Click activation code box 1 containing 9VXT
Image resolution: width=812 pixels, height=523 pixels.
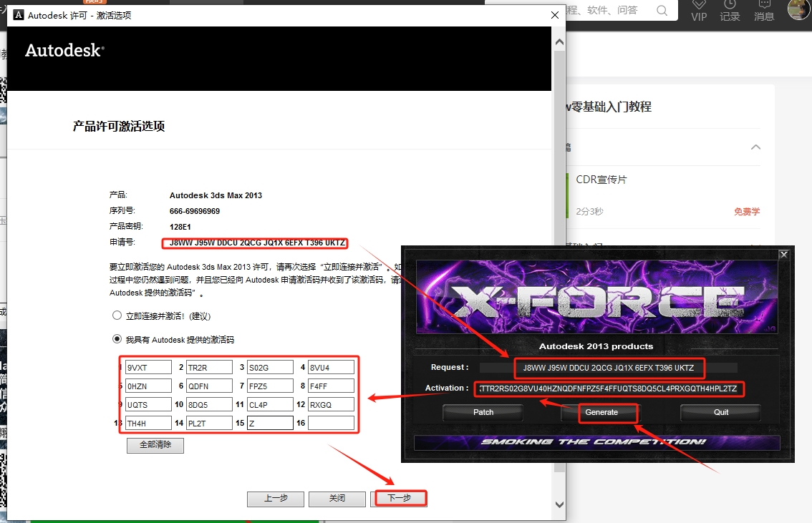tap(148, 367)
